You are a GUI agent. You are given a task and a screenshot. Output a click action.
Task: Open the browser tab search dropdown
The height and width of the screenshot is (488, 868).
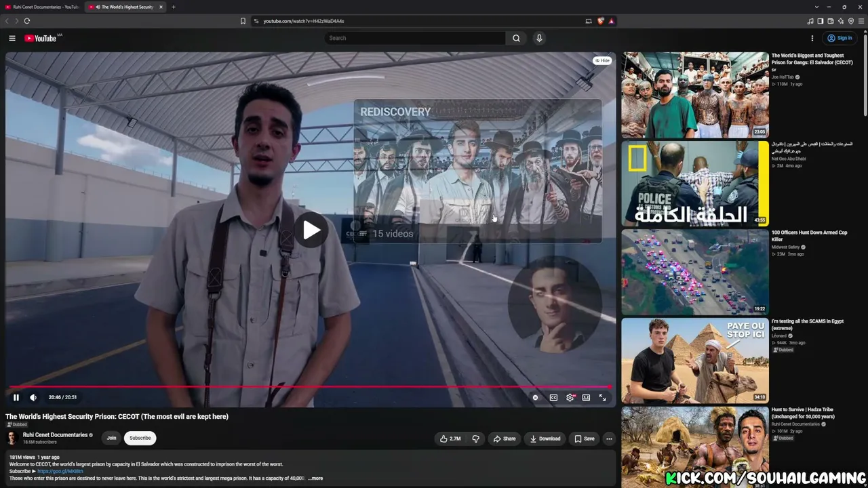(816, 7)
